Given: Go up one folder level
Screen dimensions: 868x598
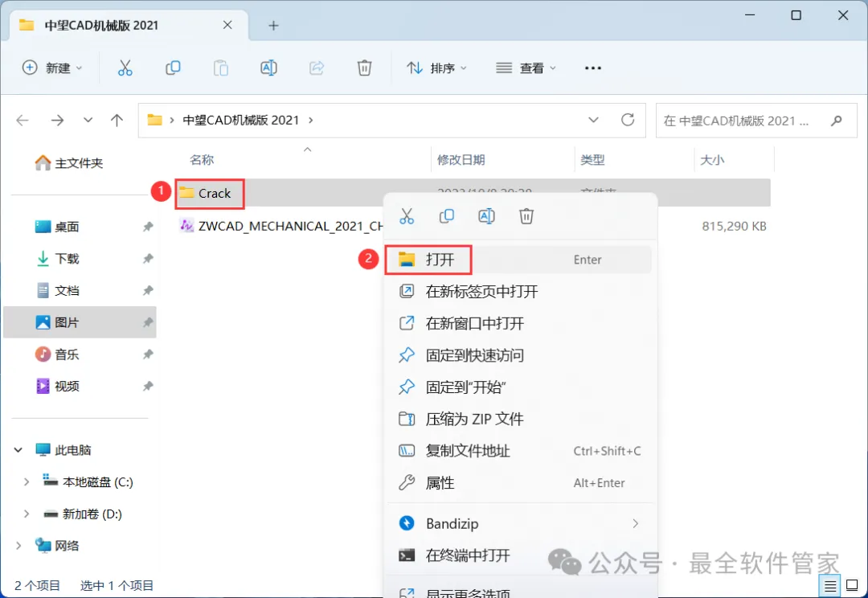Looking at the screenshot, I should [x=117, y=120].
